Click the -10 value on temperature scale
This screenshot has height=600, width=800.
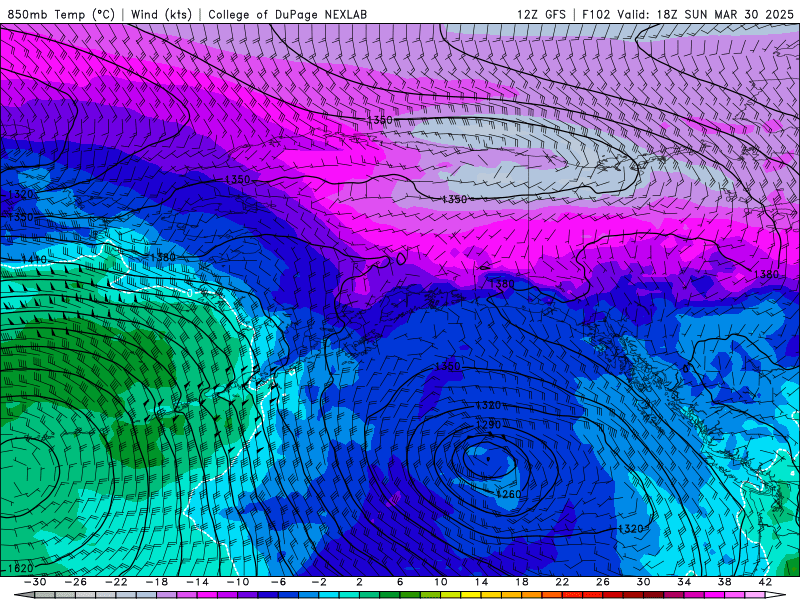click(238, 582)
